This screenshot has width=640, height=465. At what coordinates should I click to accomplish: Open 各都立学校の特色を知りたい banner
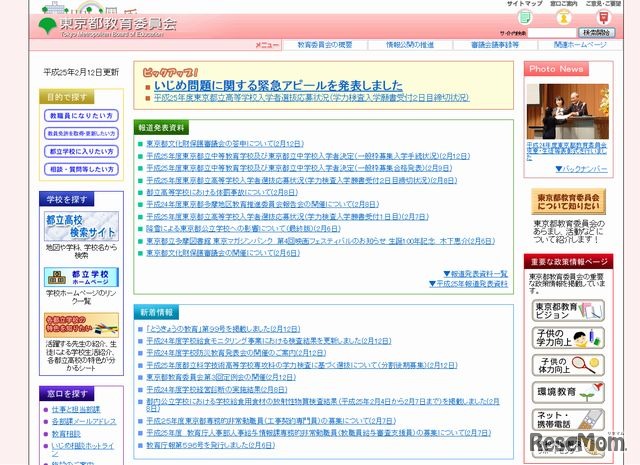(x=81, y=325)
